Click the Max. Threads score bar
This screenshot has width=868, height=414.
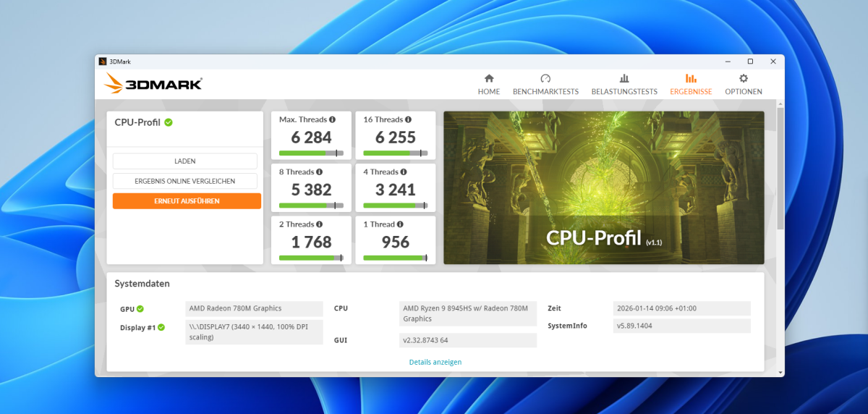311,153
